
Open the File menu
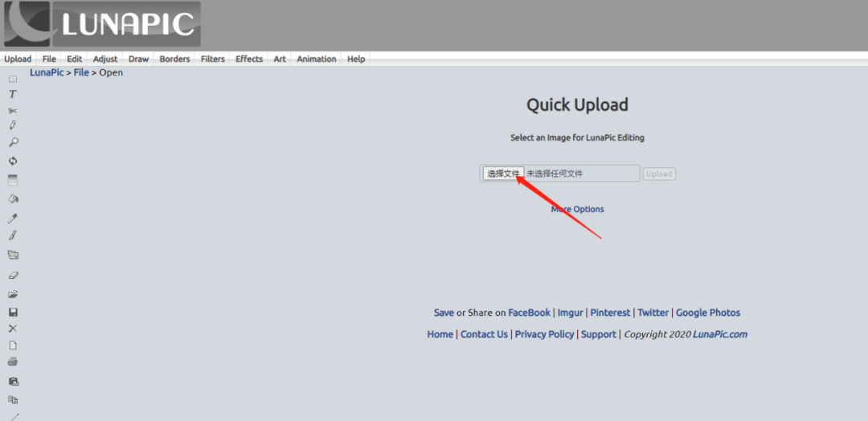49,59
